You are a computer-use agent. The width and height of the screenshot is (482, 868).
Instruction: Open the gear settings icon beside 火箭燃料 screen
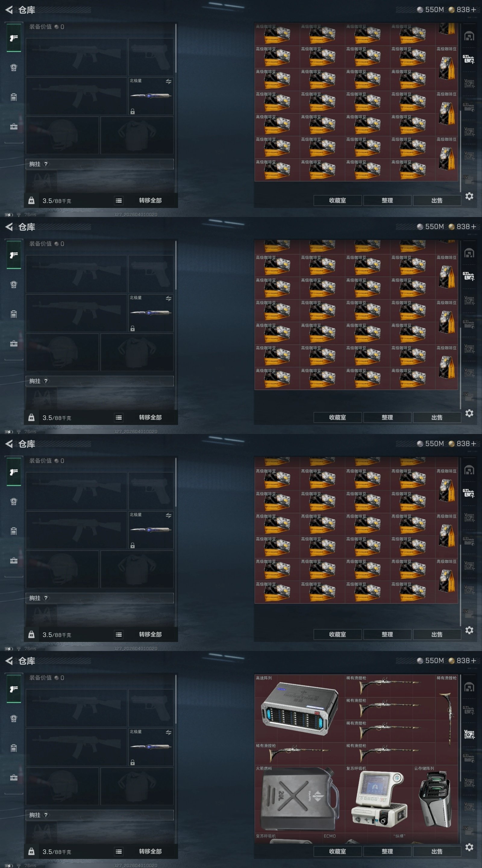[469, 847]
